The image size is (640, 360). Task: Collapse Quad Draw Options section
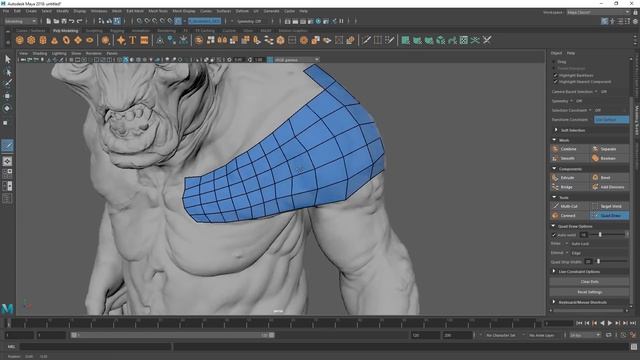(554, 226)
